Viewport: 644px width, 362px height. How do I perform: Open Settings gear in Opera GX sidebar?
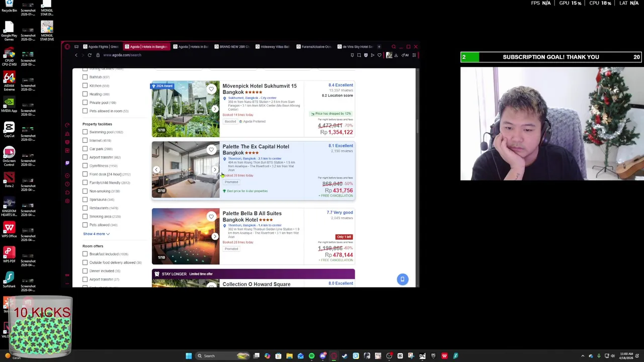(x=67, y=201)
